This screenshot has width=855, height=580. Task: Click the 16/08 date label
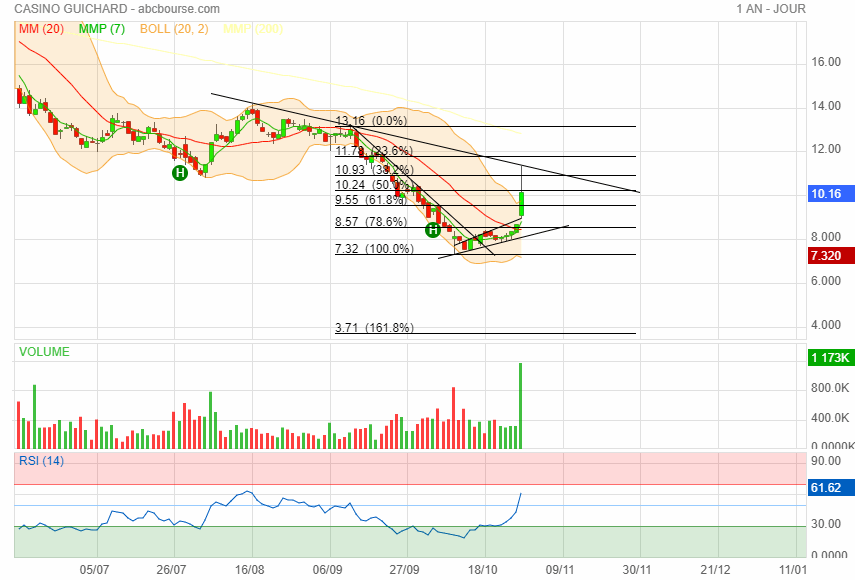click(250, 570)
